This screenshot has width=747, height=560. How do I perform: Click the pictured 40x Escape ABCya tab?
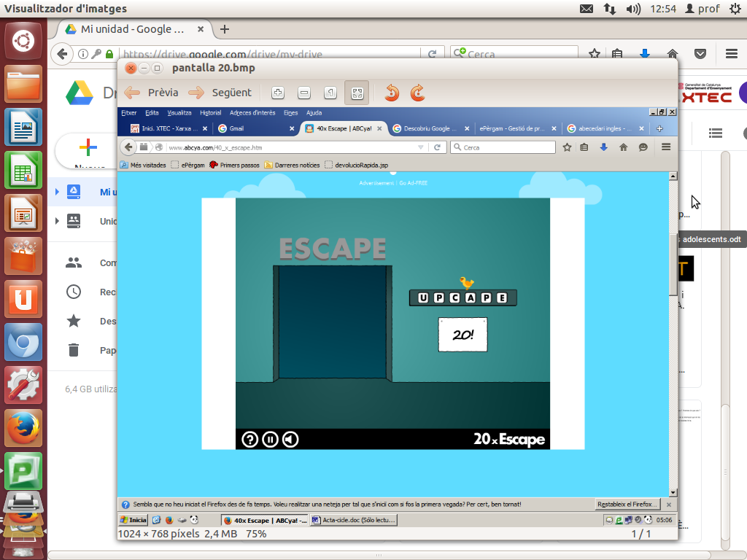pyautogui.click(x=344, y=128)
